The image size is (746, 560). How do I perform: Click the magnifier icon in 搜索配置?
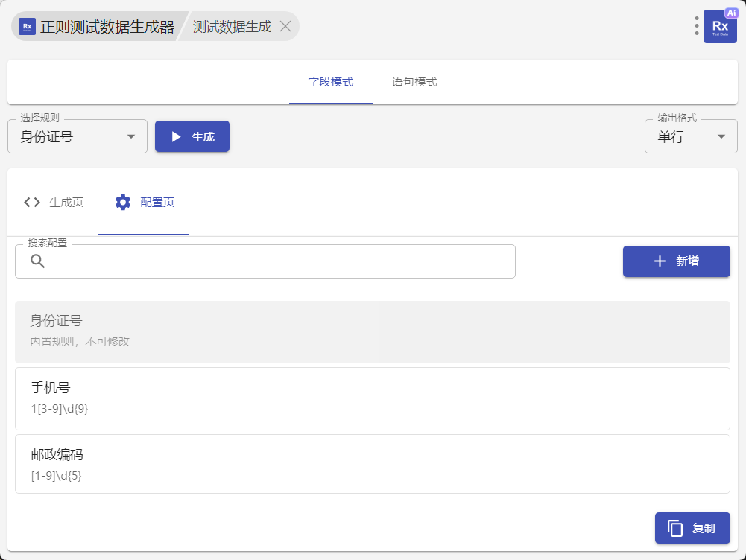[x=37, y=261]
